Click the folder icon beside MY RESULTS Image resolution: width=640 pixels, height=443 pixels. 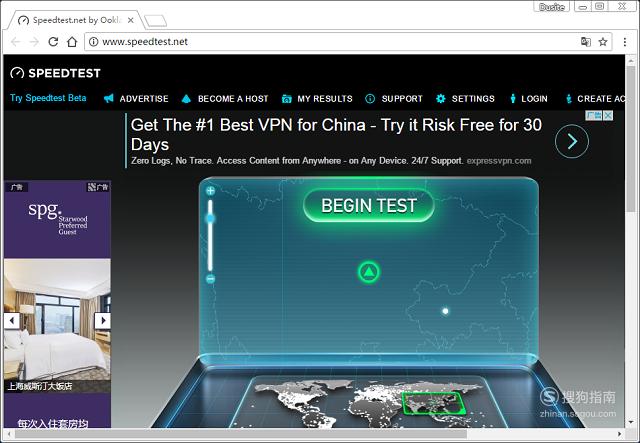tap(287, 99)
